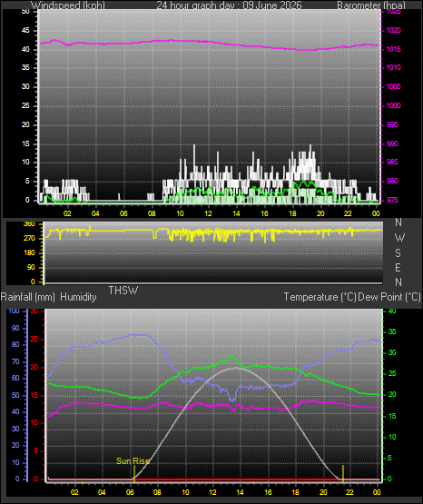Click the Barometer (hpa) axis title
Screen dimensions: 423x504
pos(371,5)
